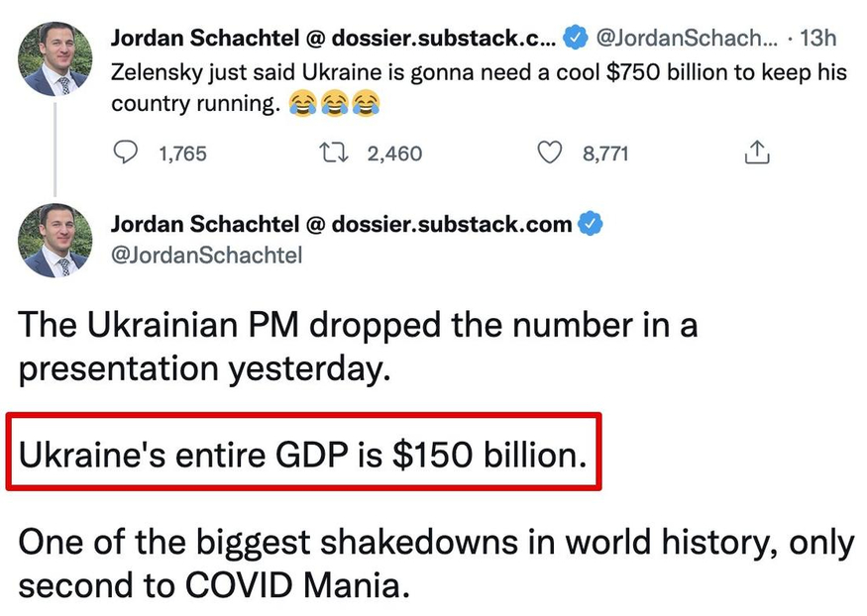This screenshot has width=867, height=616.
Task: Open the second tweet's profile avatar
Action: point(55,241)
